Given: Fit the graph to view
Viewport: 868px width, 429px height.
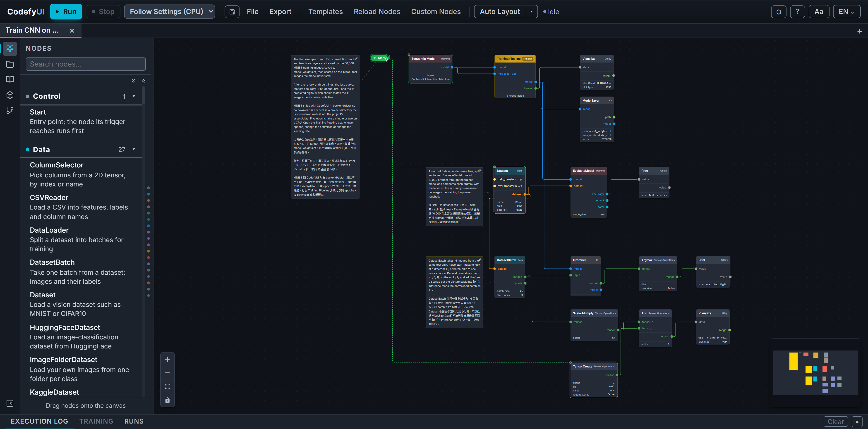Looking at the screenshot, I should tap(168, 386).
